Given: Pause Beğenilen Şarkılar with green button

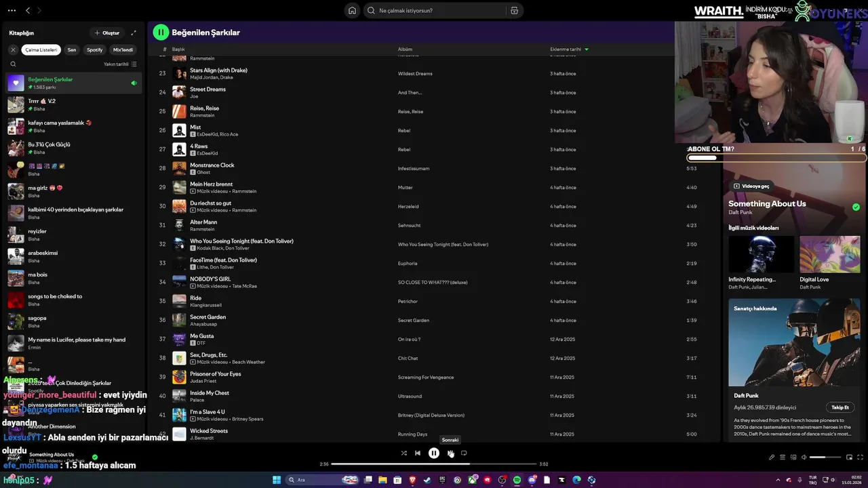Looking at the screenshot, I should (x=161, y=32).
